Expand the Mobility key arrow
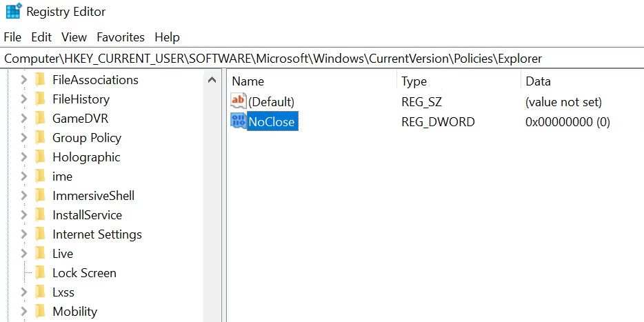The width and height of the screenshot is (644, 322). (x=24, y=312)
